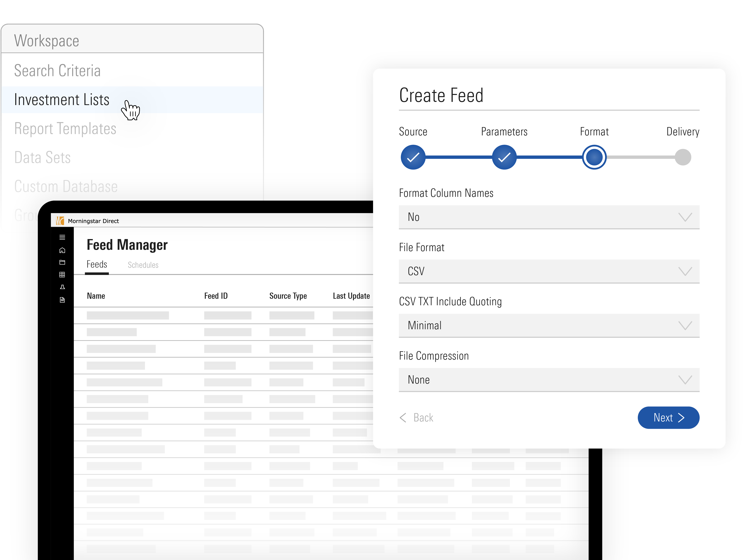Click the Feed Manager heading
The width and height of the screenshot is (751, 560).
(127, 245)
